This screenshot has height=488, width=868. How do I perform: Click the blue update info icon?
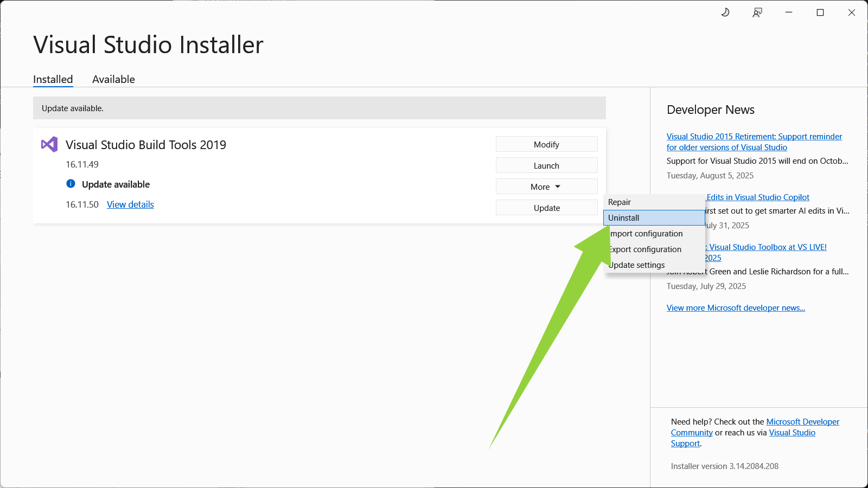point(71,184)
